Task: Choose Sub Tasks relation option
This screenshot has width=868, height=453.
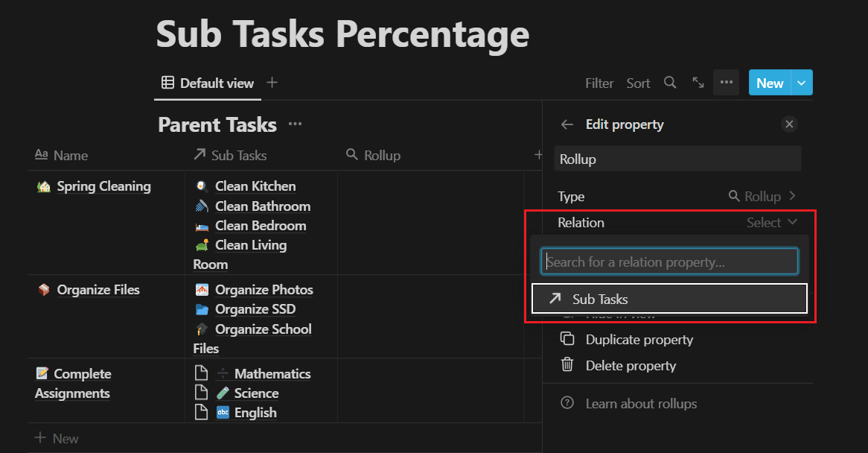Action: click(x=669, y=299)
